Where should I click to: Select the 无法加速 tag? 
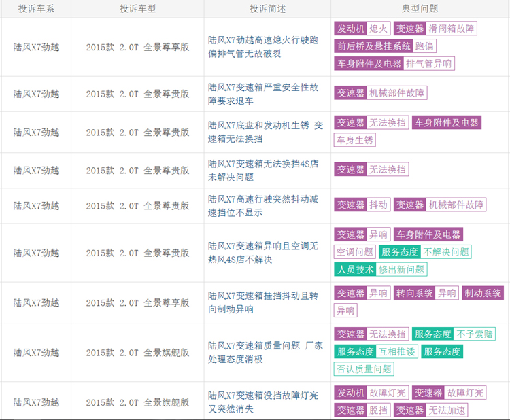click(x=447, y=410)
